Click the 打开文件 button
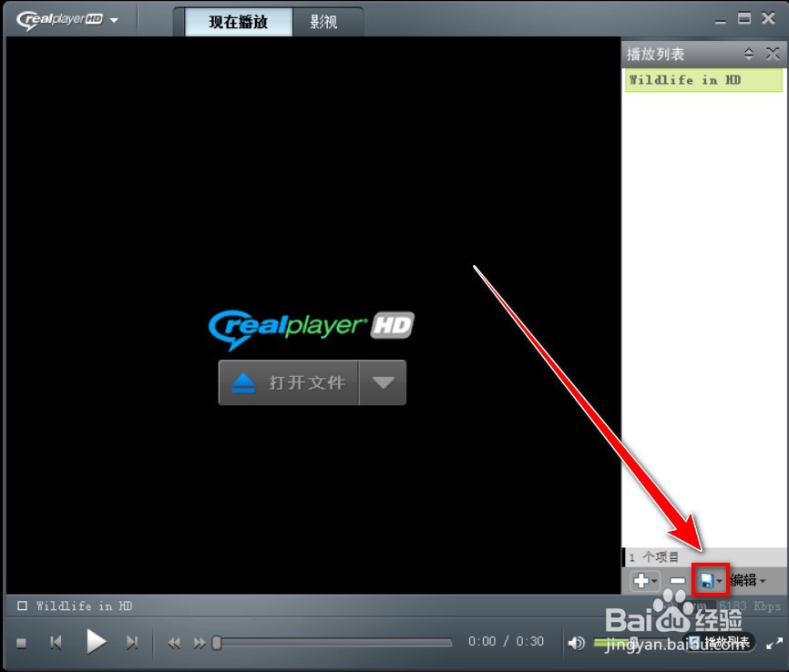789x672 pixels. (289, 382)
